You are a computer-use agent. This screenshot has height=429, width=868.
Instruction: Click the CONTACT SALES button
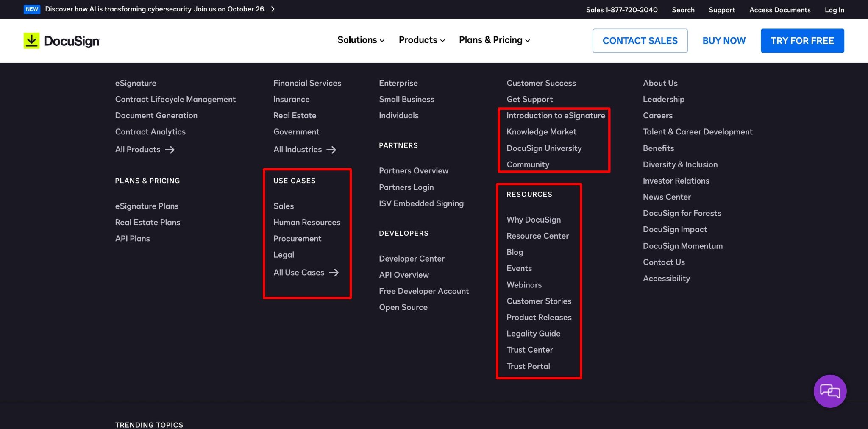tap(640, 40)
